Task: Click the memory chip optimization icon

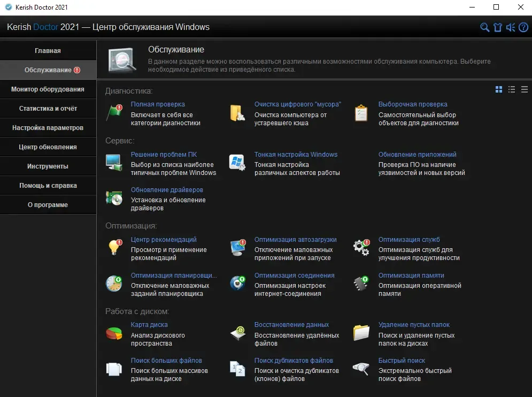Action: tap(361, 284)
